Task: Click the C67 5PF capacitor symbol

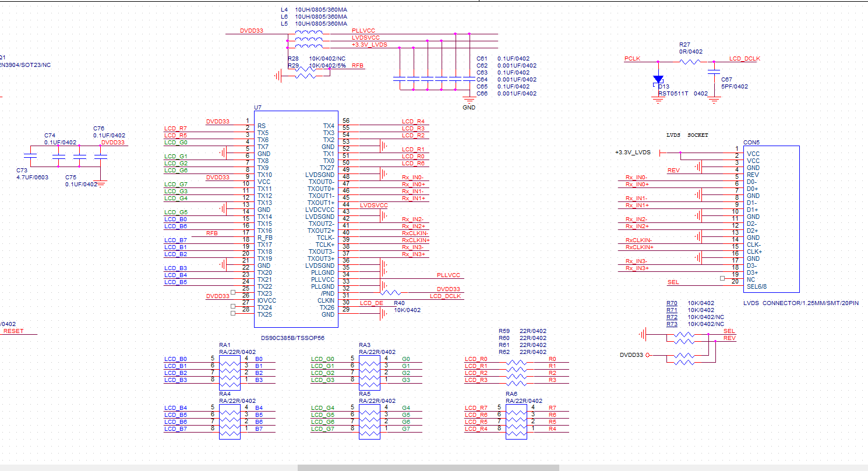Action: click(713, 73)
